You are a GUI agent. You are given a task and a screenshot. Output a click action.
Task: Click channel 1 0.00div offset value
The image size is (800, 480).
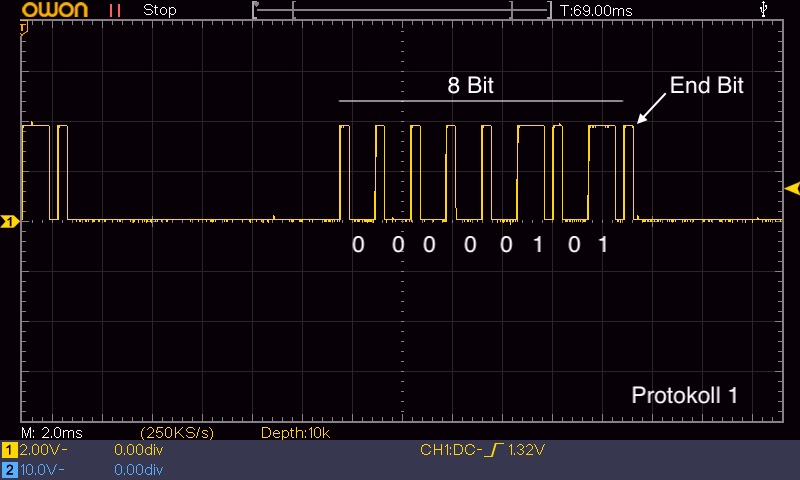click(x=138, y=449)
